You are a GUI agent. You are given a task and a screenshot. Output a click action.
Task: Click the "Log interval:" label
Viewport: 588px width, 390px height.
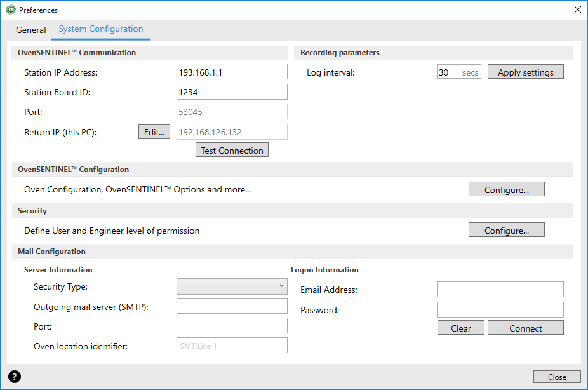pos(330,72)
